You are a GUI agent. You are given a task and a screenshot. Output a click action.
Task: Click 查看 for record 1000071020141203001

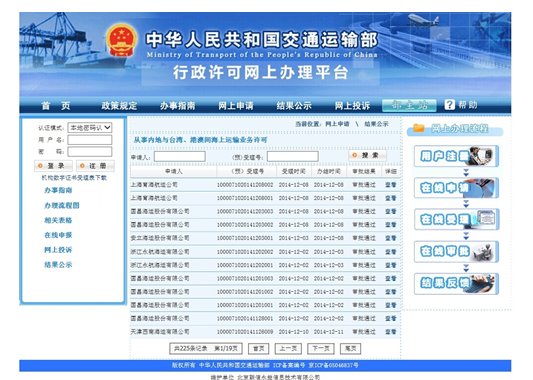point(391,238)
